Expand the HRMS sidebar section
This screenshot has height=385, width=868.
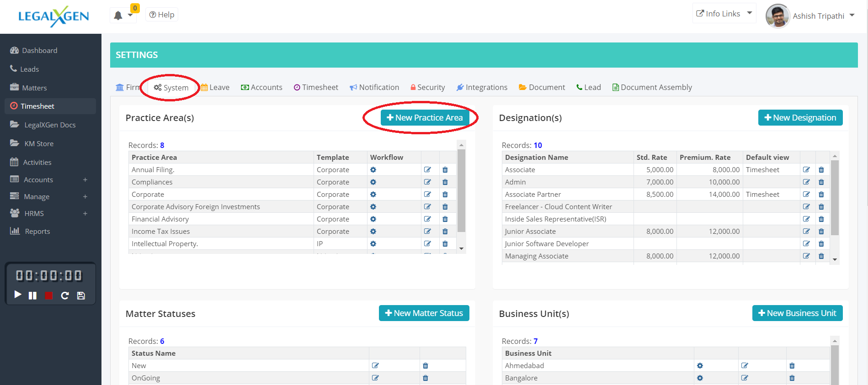click(85, 214)
